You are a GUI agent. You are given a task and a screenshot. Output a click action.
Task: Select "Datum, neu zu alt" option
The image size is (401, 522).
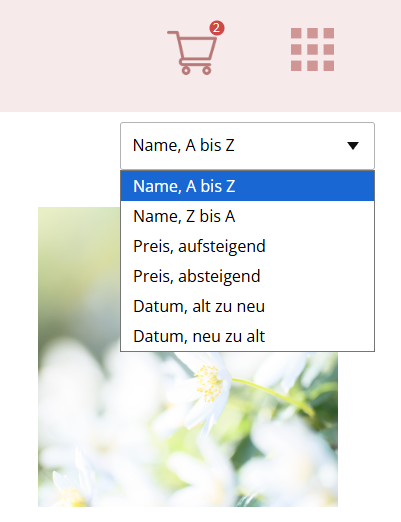pos(247,336)
